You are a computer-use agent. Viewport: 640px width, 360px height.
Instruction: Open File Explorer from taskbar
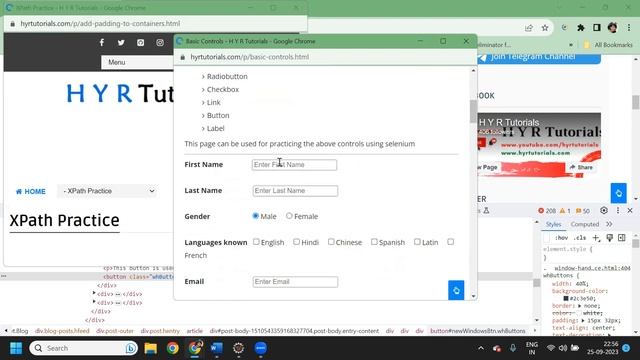click(x=151, y=348)
